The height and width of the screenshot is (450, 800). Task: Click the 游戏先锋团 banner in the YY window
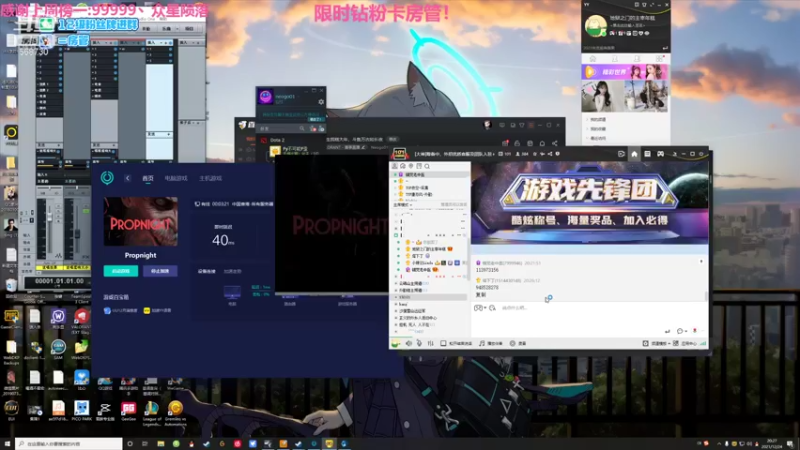pyautogui.click(x=589, y=202)
